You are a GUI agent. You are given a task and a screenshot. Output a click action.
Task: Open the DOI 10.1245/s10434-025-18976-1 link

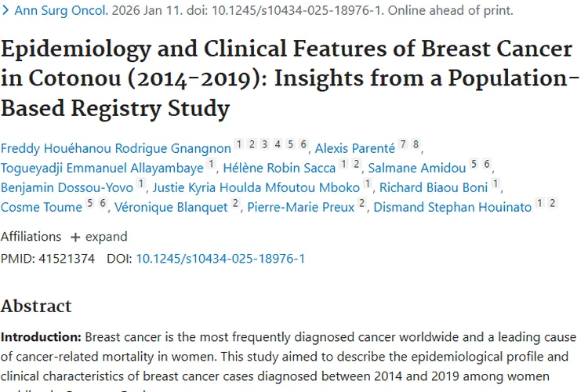[x=220, y=258]
